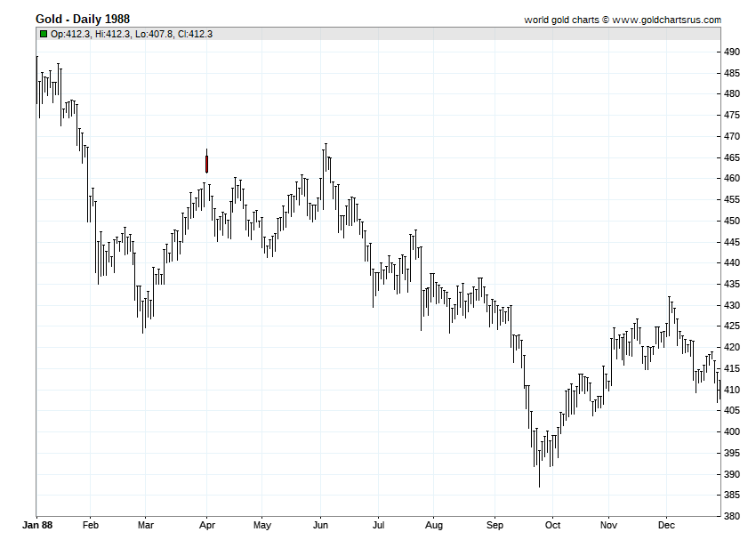Click the Aug month label
This screenshot has height=548, width=756.
[x=434, y=525]
